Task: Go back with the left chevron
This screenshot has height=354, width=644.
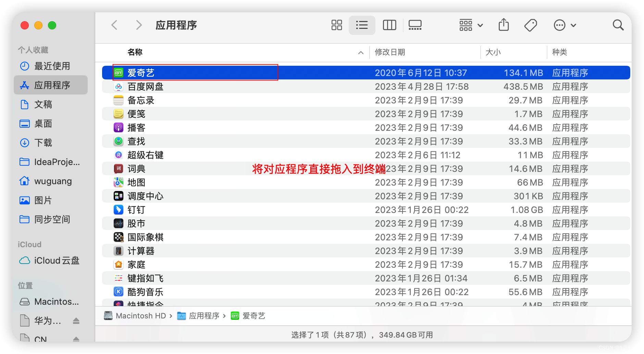Action: click(114, 25)
